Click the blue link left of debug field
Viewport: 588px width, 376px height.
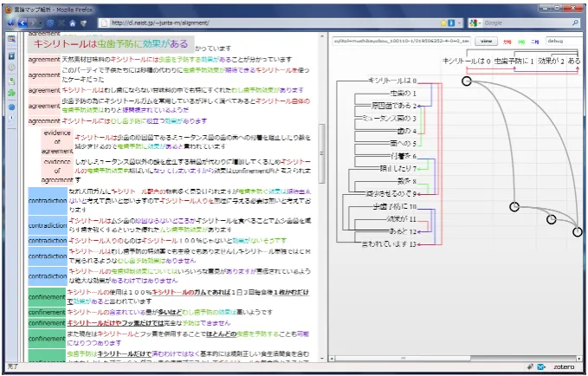point(535,42)
